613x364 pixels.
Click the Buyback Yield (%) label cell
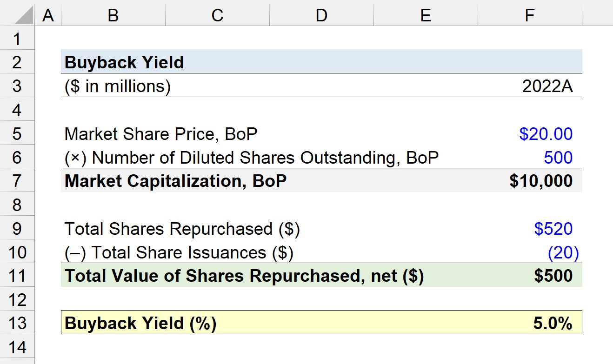[140, 323]
